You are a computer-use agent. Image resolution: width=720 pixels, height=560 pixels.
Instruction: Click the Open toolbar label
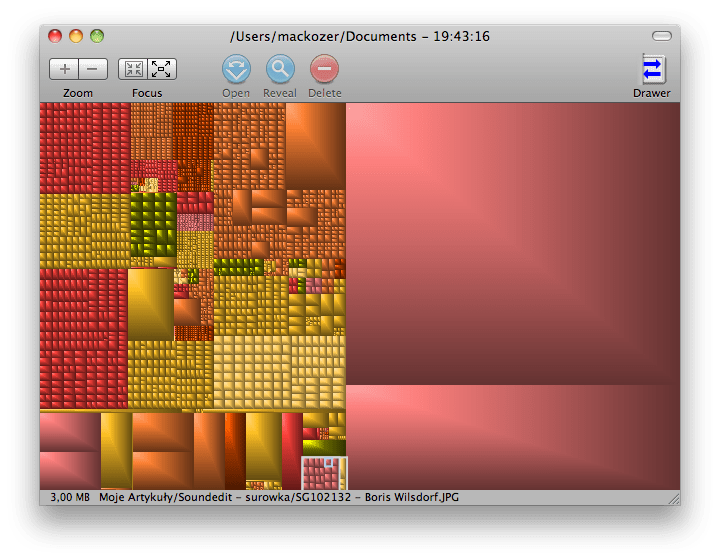coord(236,93)
